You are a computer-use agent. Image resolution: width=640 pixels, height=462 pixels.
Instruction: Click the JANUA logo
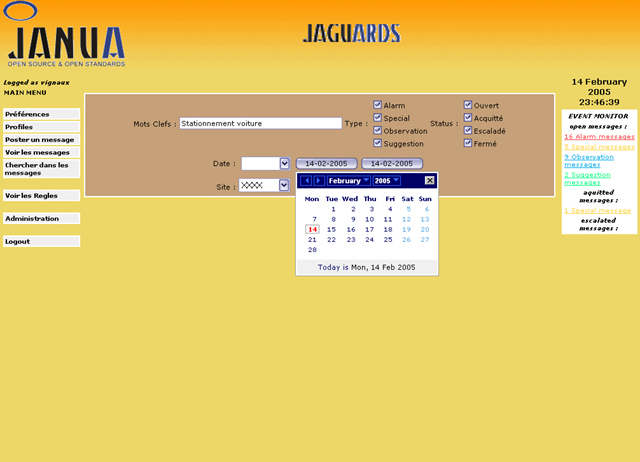[x=64, y=36]
